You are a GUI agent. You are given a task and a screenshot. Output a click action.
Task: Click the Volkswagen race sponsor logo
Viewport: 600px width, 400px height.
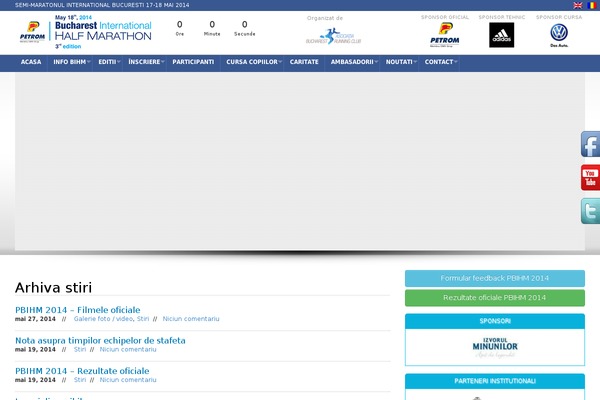tap(559, 35)
